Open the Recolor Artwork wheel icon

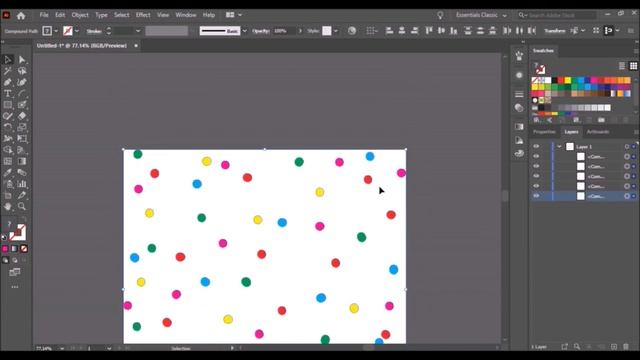coord(352,31)
